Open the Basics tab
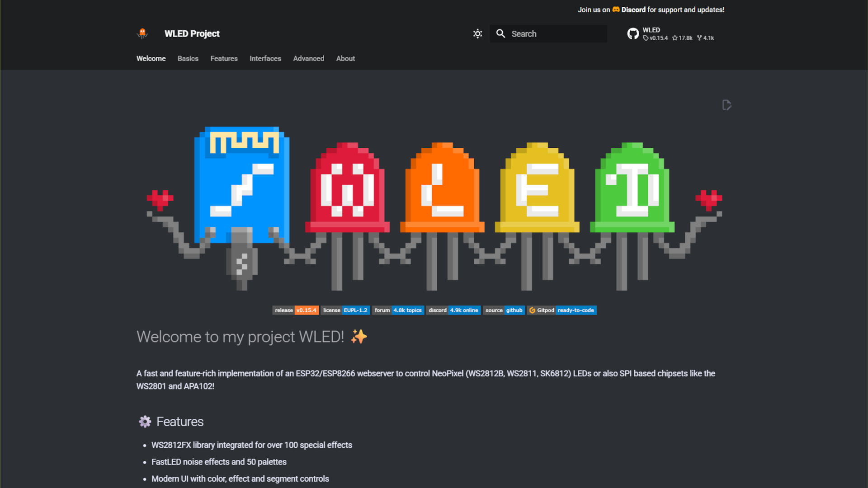This screenshot has height=488, width=868. coord(188,58)
